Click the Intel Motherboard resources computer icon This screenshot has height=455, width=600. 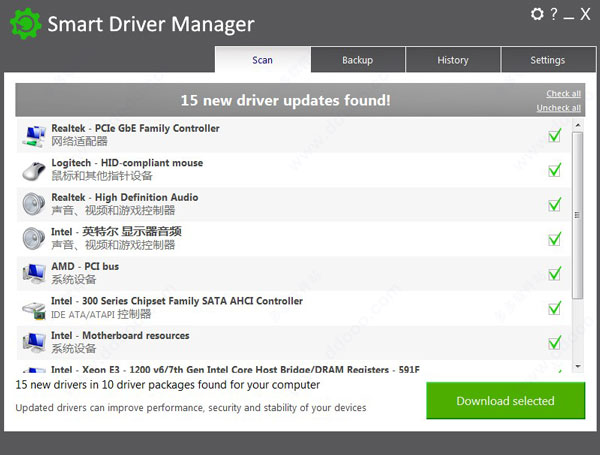click(34, 342)
